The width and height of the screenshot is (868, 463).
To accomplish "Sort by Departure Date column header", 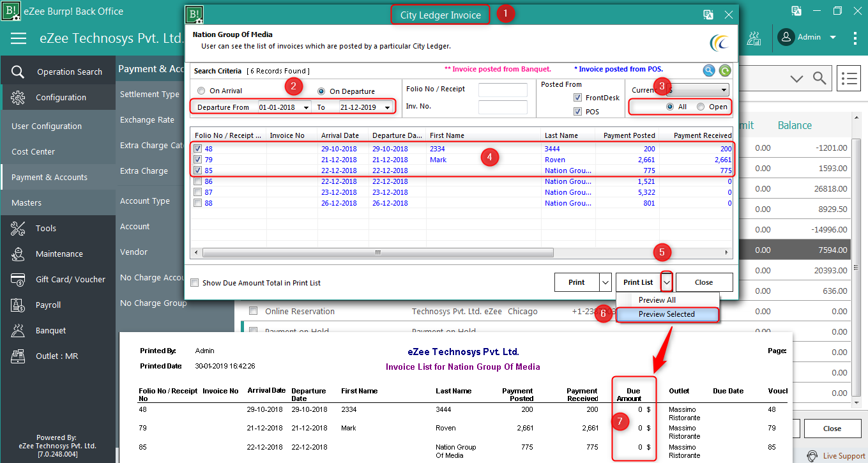I will (x=397, y=135).
